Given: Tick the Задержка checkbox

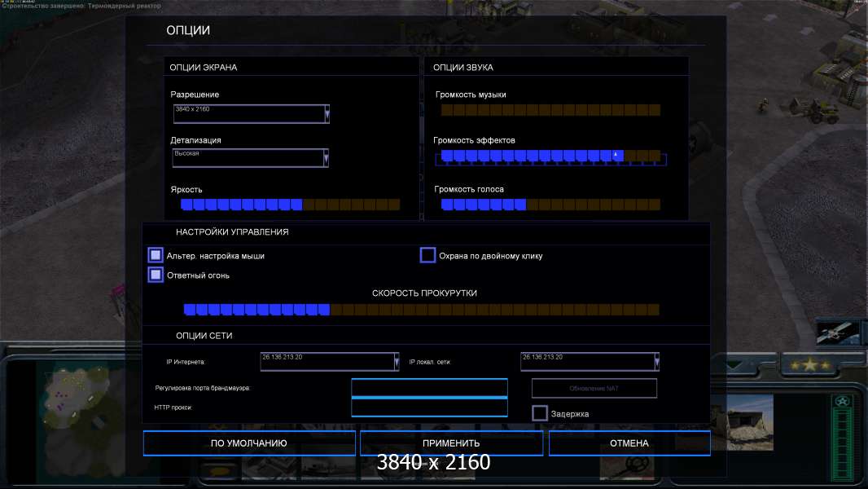Looking at the screenshot, I should (x=540, y=413).
